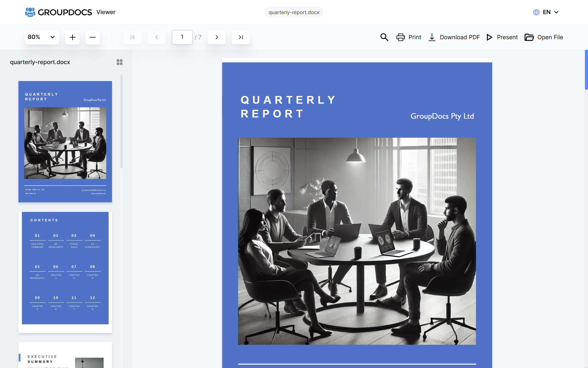The image size is (588, 368).
Task: Click the printer icon
Action: point(401,37)
